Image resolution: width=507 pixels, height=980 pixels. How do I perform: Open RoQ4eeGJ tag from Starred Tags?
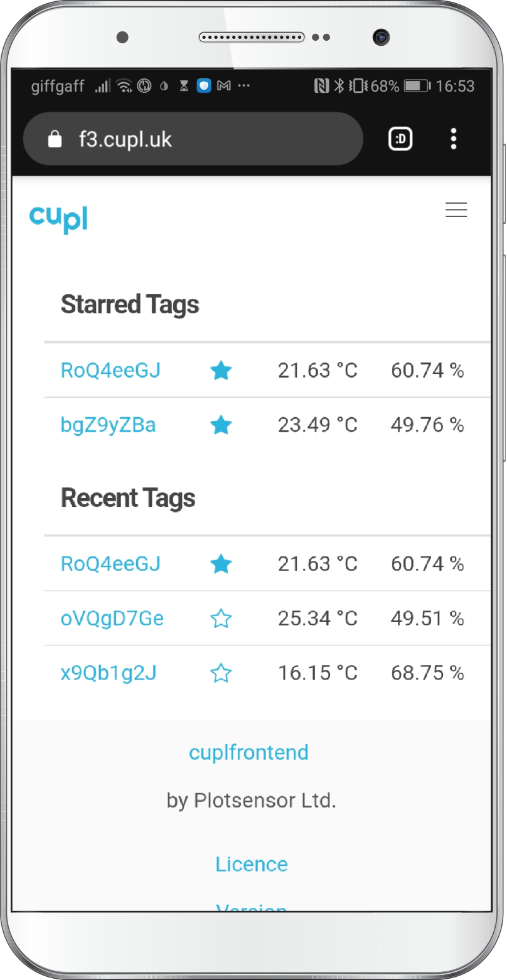(x=110, y=371)
